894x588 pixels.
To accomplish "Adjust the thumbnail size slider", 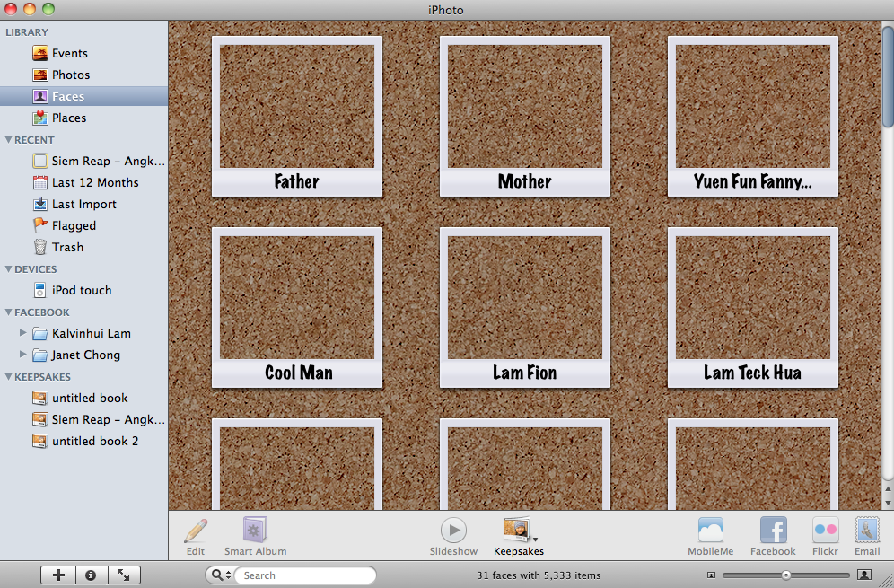I will 785,575.
